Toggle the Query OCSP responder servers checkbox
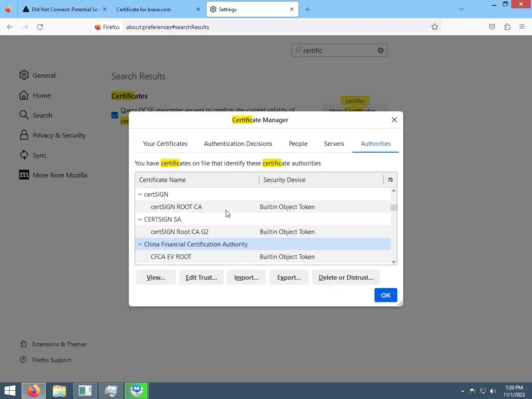Viewport: 532px width, 399px height. pyautogui.click(x=115, y=115)
